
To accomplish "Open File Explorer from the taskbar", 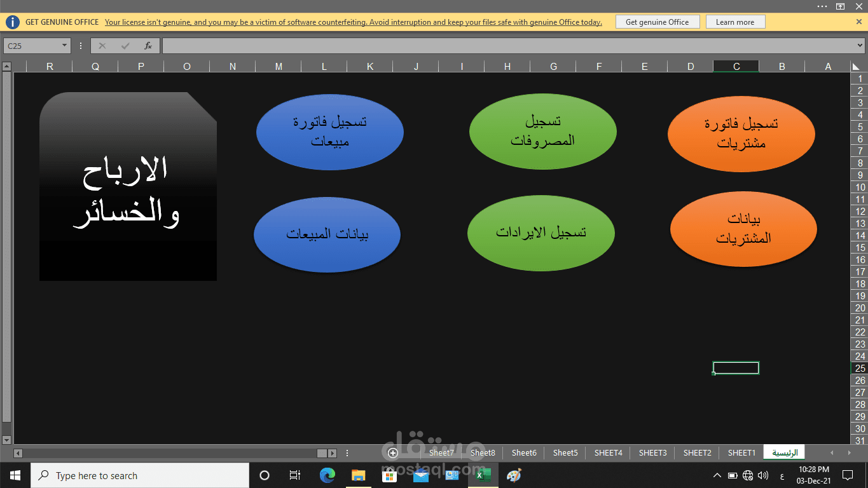I will [359, 475].
